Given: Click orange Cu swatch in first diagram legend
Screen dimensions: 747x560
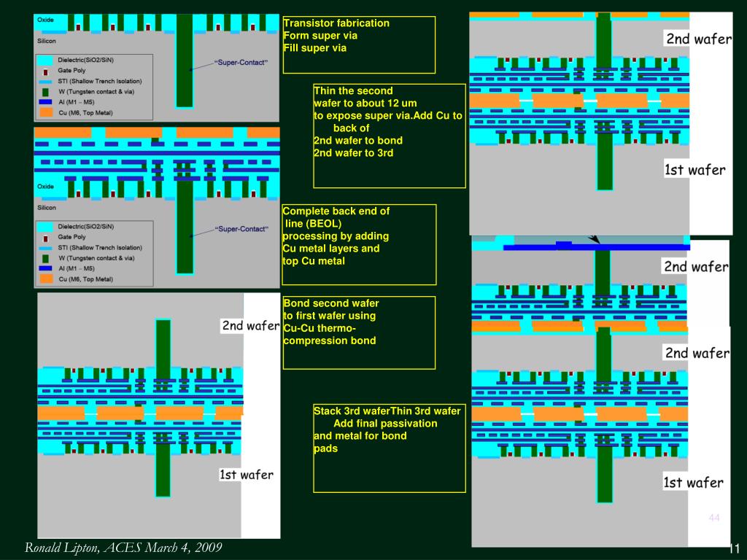Looking at the screenshot, I should [46, 113].
